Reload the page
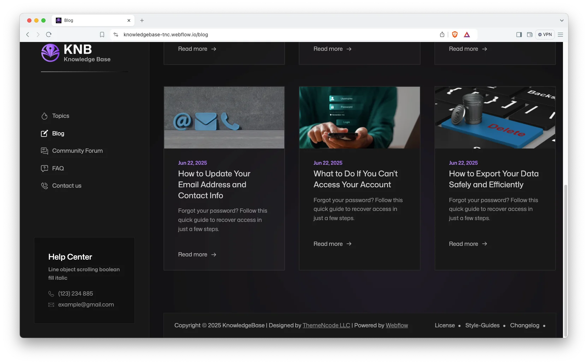Image resolution: width=588 pixels, height=364 pixels. click(x=49, y=35)
